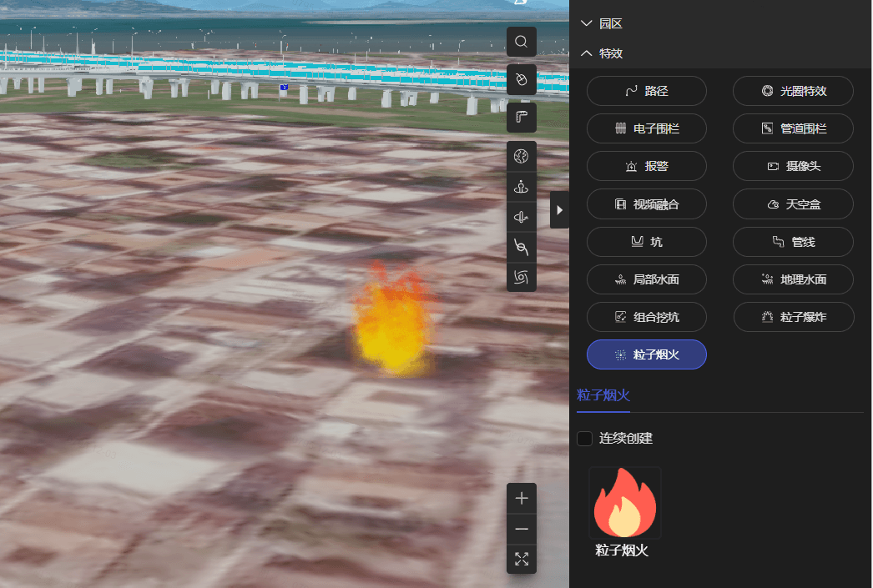873x588 pixels.
Task: Click the 路径 effect button
Action: (x=647, y=91)
